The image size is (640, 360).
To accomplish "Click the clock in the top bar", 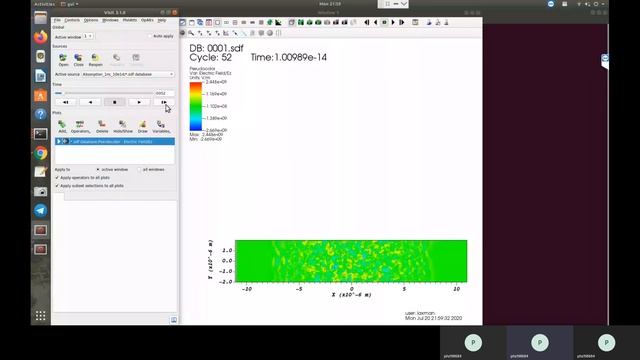I will (330, 4).
